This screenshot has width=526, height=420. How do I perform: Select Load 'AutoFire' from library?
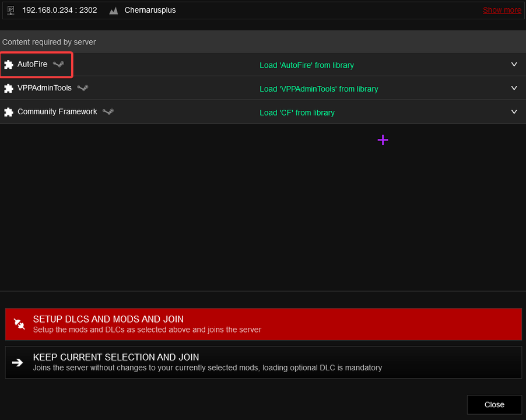pos(307,65)
